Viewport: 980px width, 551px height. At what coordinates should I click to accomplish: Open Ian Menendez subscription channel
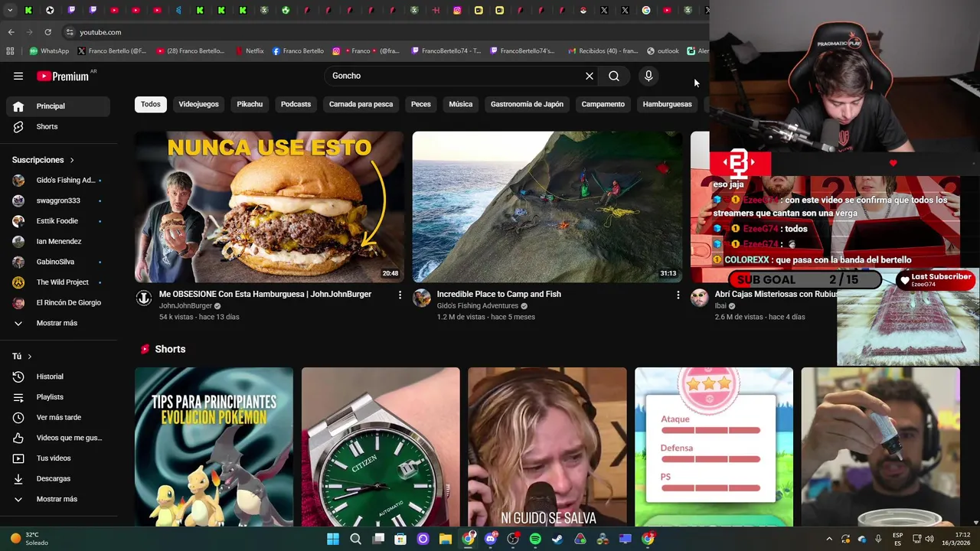click(x=58, y=241)
